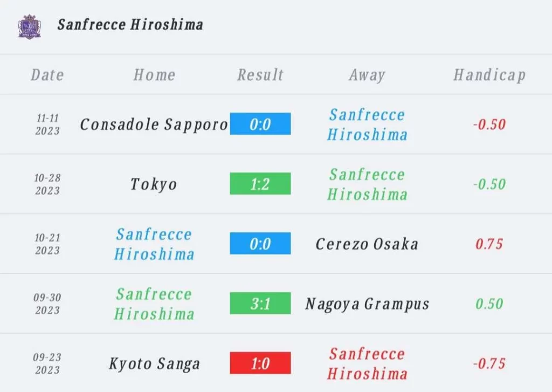Select the Away column header
This screenshot has height=392, width=552.
(x=367, y=75)
